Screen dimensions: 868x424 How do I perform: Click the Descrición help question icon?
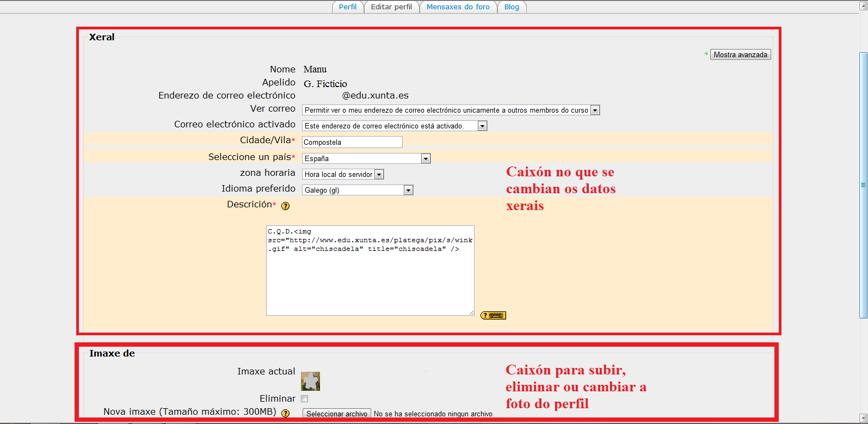click(285, 206)
